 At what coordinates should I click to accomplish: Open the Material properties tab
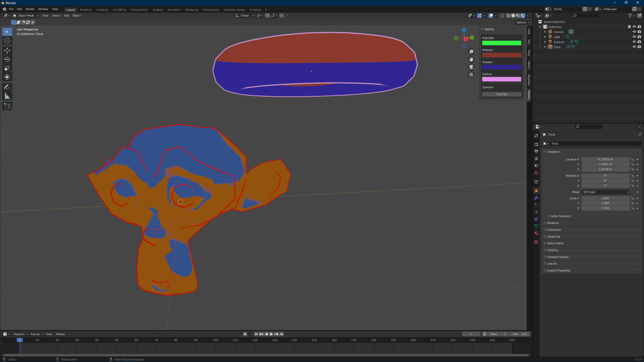click(x=536, y=233)
